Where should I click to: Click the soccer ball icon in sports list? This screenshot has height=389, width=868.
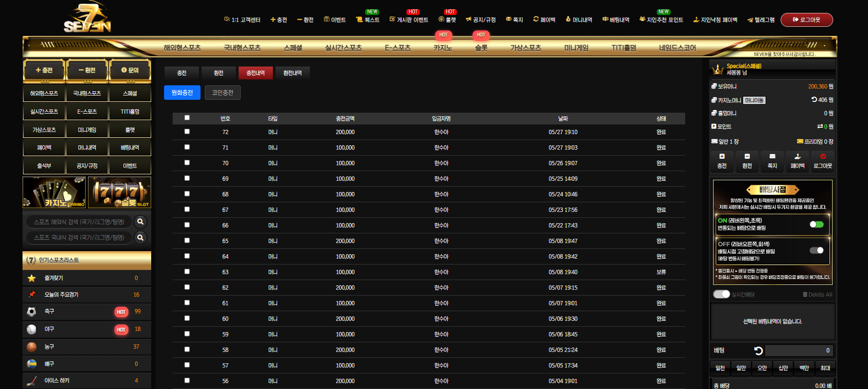(32, 311)
